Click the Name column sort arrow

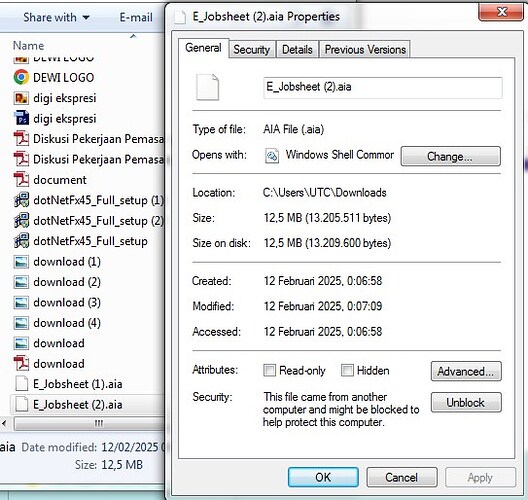[x=133, y=36]
